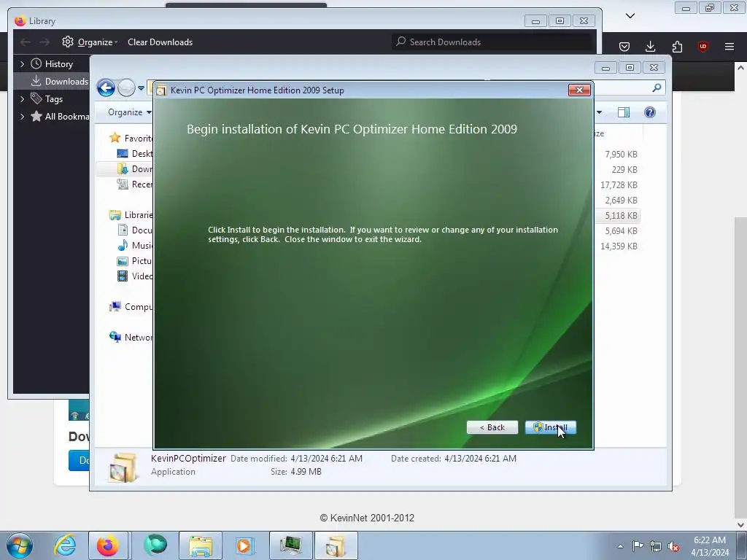Select the 5,118 KB file row
Image resolution: width=747 pixels, height=560 pixels.
coord(617,216)
